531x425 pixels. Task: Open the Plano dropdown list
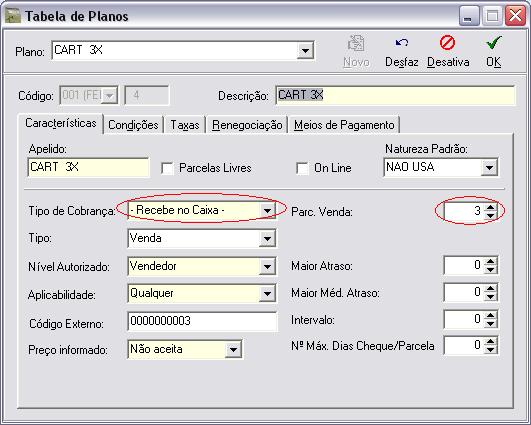[305, 51]
